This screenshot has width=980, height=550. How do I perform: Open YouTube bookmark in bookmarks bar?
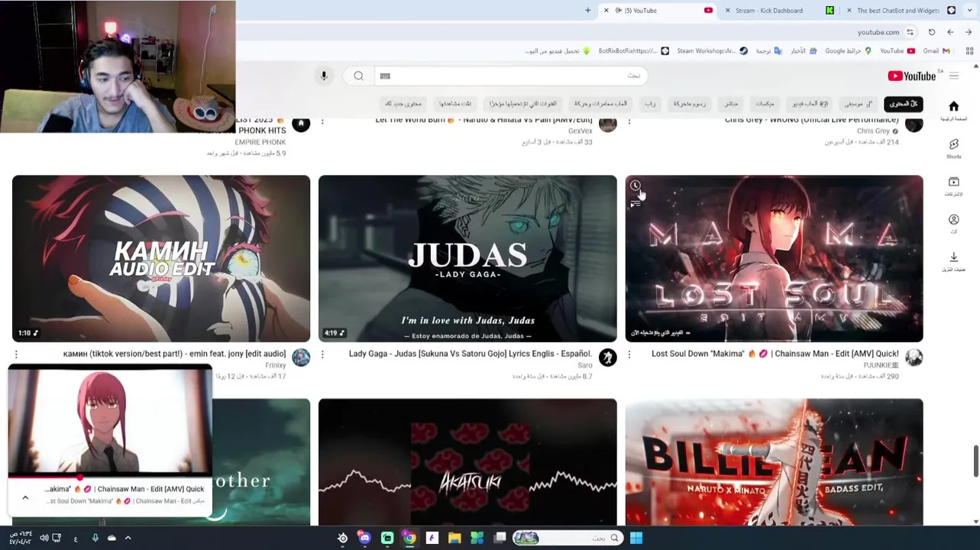pyautogui.click(x=898, y=51)
